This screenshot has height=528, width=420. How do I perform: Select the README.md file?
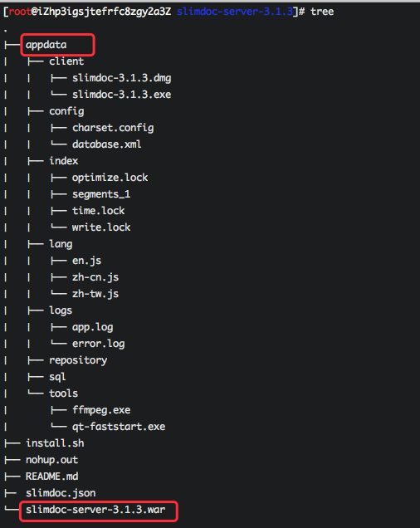click(x=51, y=477)
